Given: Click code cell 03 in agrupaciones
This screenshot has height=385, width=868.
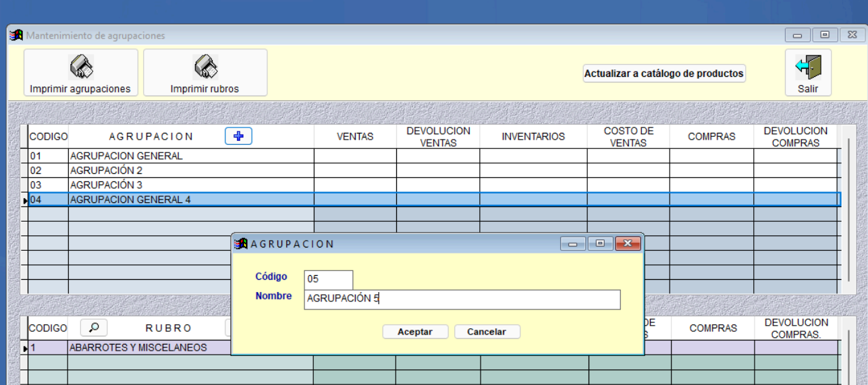Looking at the screenshot, I should click(48, 185).
